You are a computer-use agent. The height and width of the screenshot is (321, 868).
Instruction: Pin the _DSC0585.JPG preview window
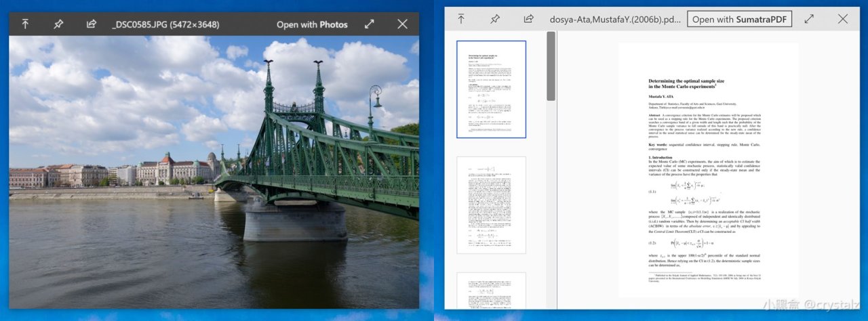pos(58,24)
